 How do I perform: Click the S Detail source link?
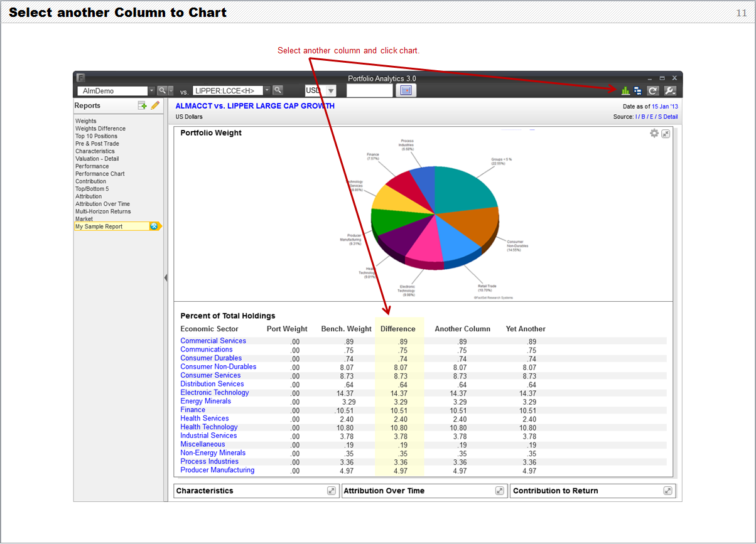(x=667, y=117)
